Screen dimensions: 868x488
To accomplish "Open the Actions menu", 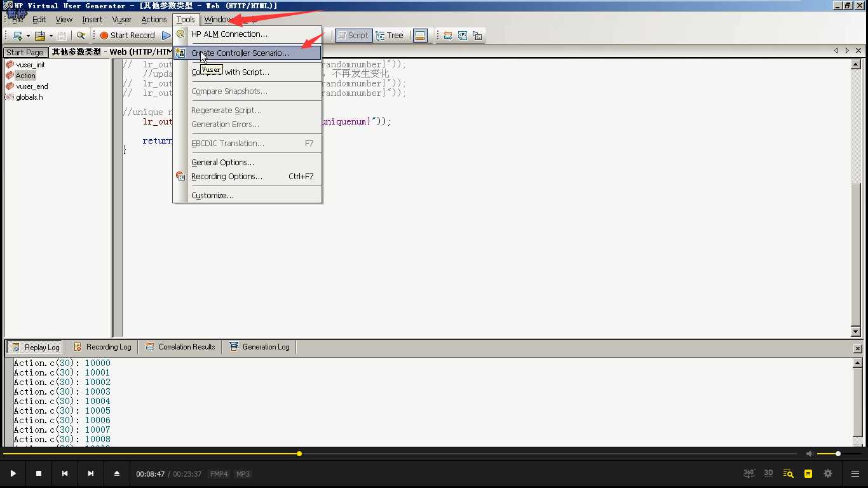I will [154, 20].
